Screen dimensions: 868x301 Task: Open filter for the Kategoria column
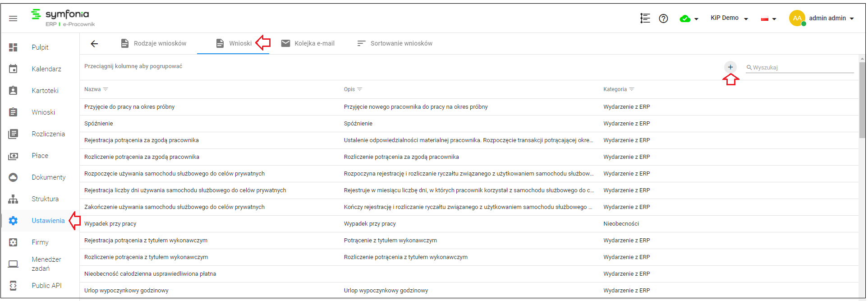coord(632,89)
